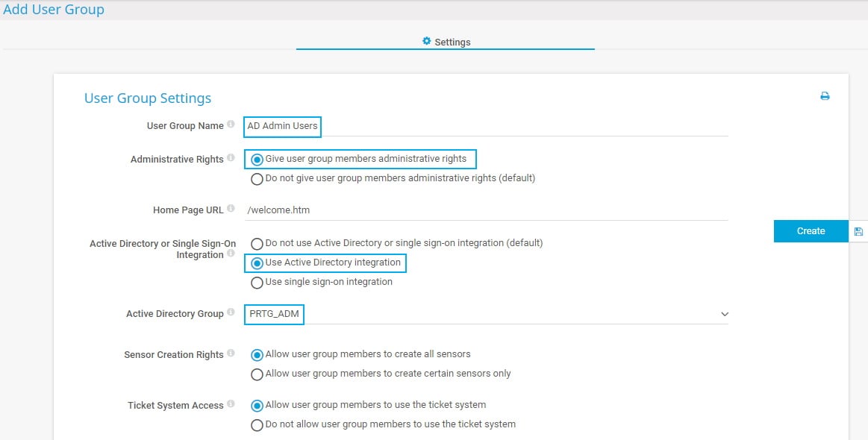Click the User Group Name input field
The height and width of the screenshot is (440, 868).
[485, 126]
